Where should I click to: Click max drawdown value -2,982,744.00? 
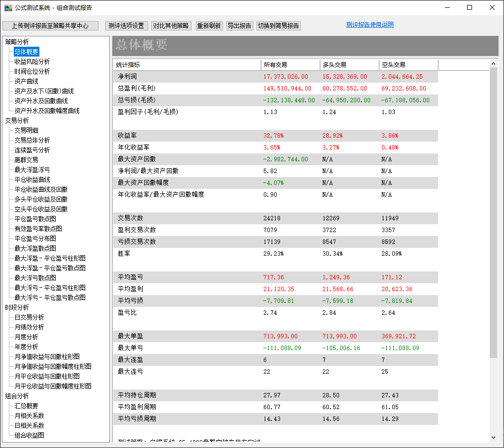pos(285,159)
